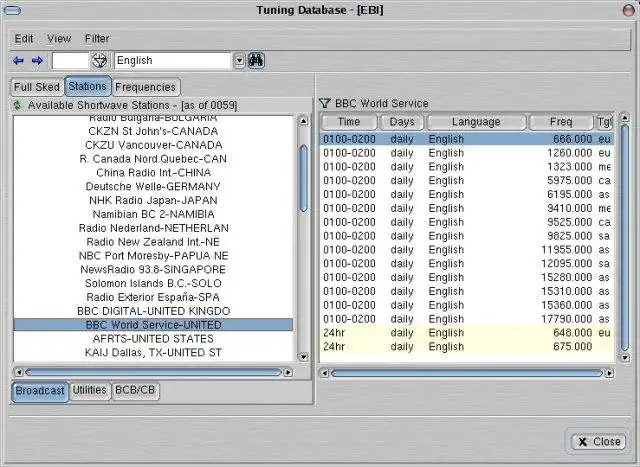Click schedule table vertical scrollbar thumb
The height and width of the screenshot is (467, 640).
(624, 238)
